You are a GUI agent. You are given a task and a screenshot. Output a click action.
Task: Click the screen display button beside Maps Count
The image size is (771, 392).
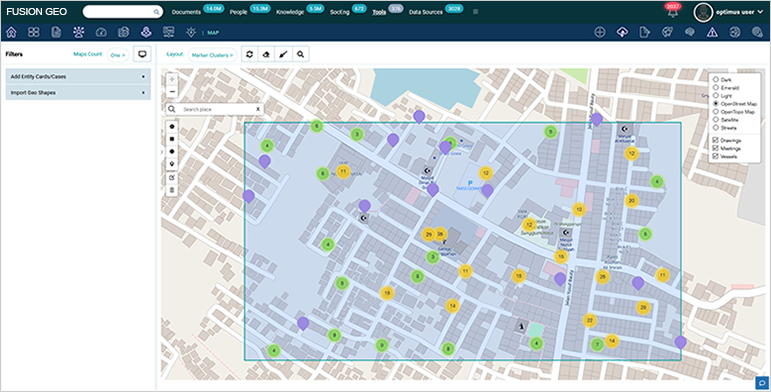142,54
